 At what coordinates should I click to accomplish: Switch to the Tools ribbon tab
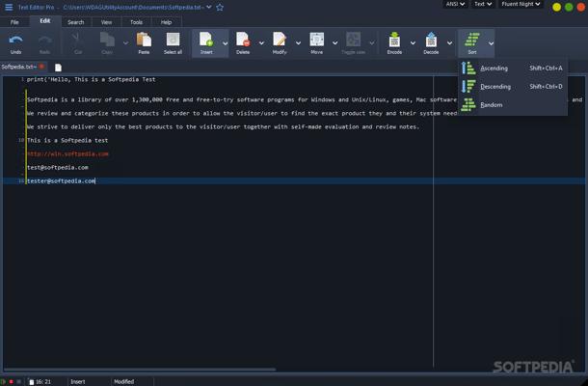(136, 22)
